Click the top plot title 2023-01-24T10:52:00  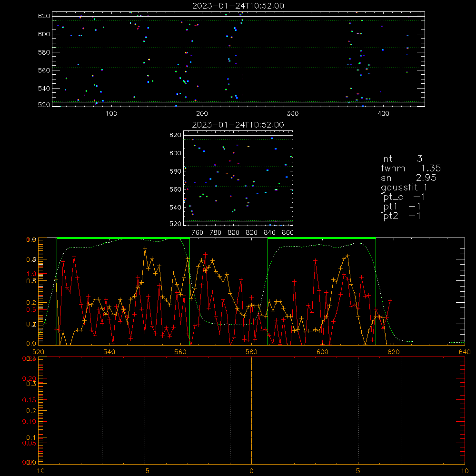238,6
